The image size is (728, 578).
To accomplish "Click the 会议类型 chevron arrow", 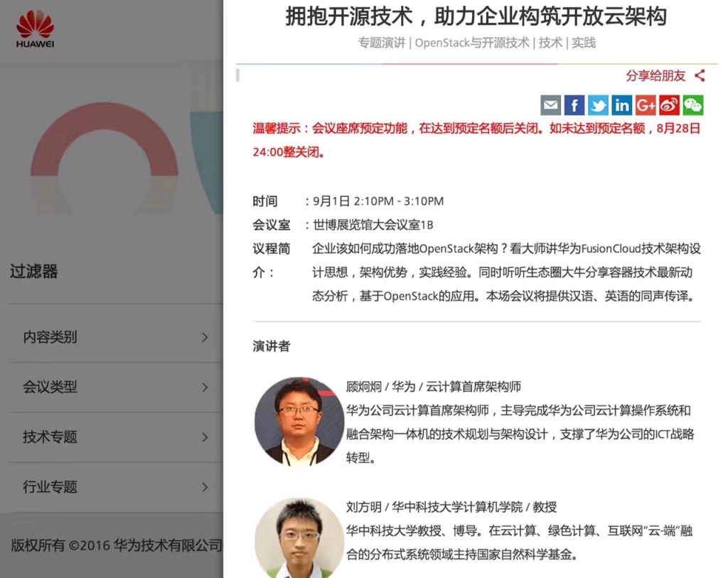I will pos(205,387).
